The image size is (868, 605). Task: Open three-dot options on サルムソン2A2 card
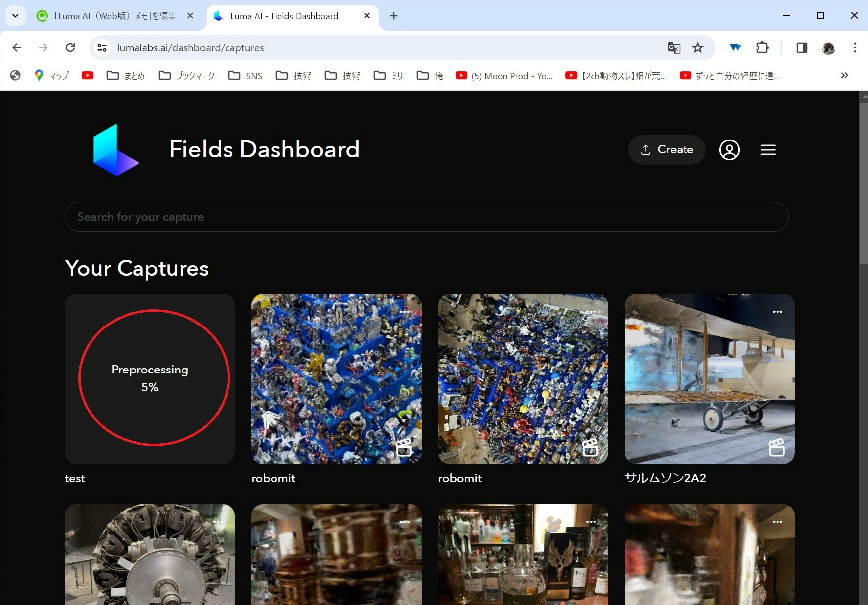(x=777, y=312)
